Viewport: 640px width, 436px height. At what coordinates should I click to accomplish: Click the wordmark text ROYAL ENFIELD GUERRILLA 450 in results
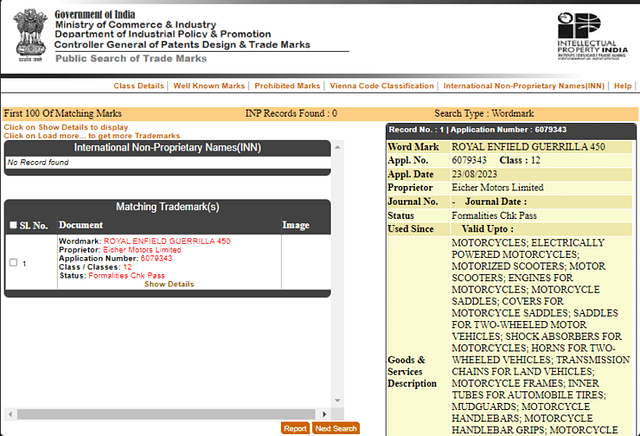[167, 241]
